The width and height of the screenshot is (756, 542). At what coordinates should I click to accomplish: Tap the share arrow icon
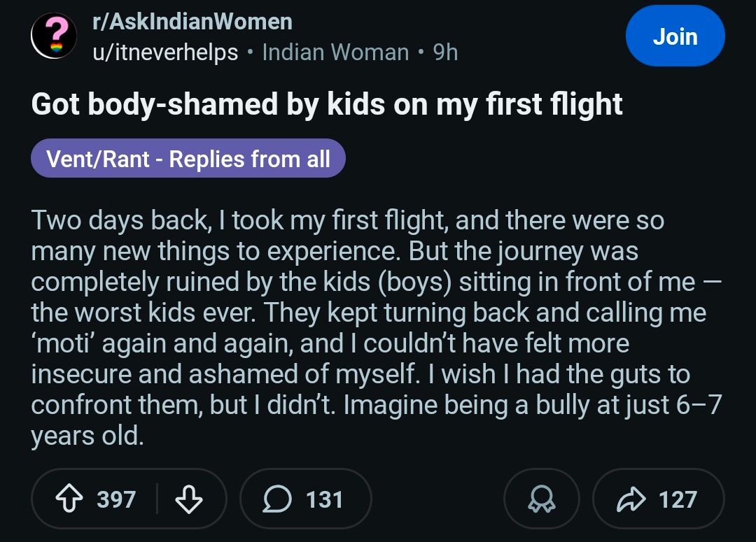pos(631,499)
